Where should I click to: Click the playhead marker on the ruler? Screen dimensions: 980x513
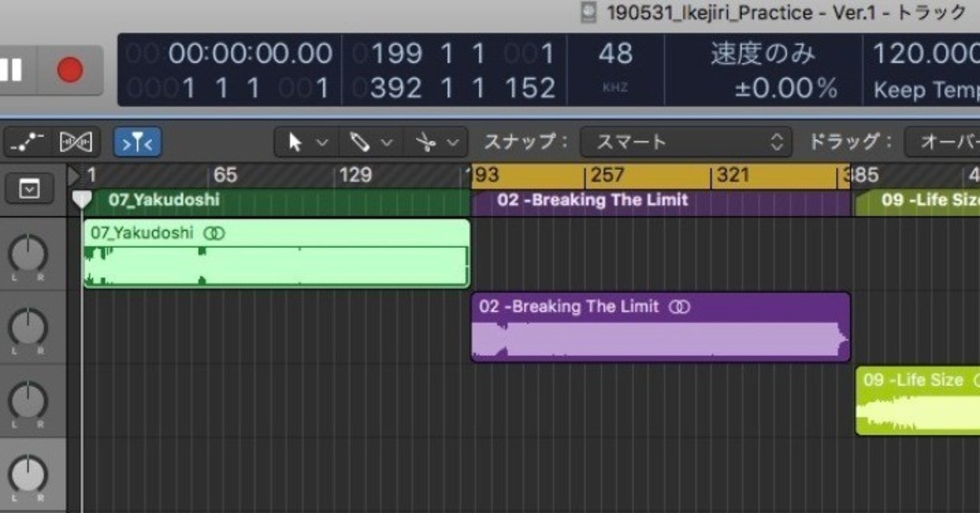pyautogui.click(x=81, y=200)
